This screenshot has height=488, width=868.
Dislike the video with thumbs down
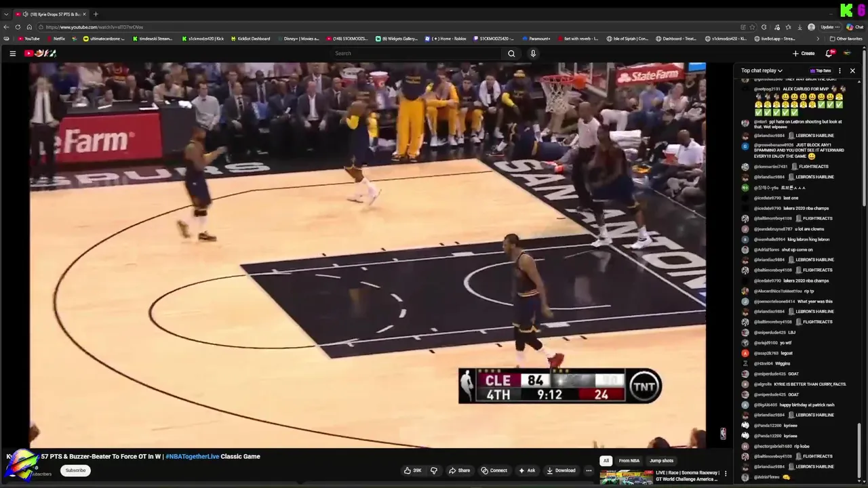tap(434, 470)
